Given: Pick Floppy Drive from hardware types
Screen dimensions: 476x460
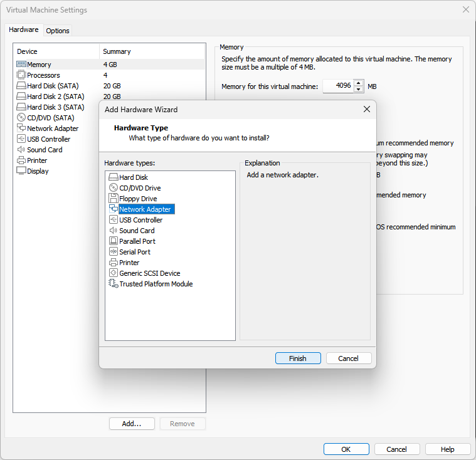Looking at the screenshot, I should (x=137, y=199).
